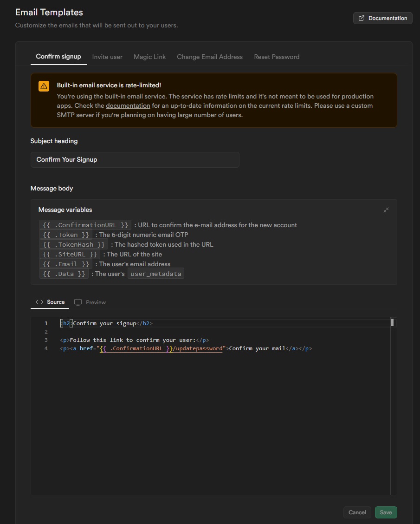Open the Magic Link tab
The image size is (420, 524).
pyautogui.click(x=149, y=57)
